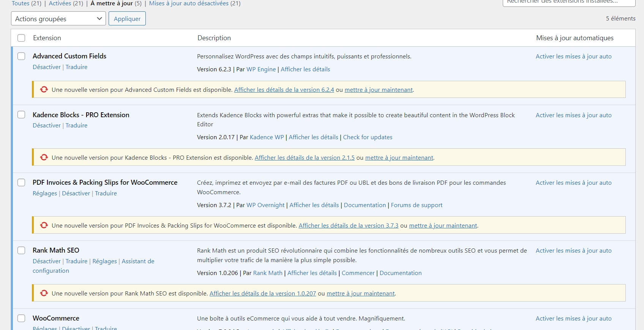Update Kadence Blocks PRO now
This screenshot has width=644, height=330.
click(399, 157)
